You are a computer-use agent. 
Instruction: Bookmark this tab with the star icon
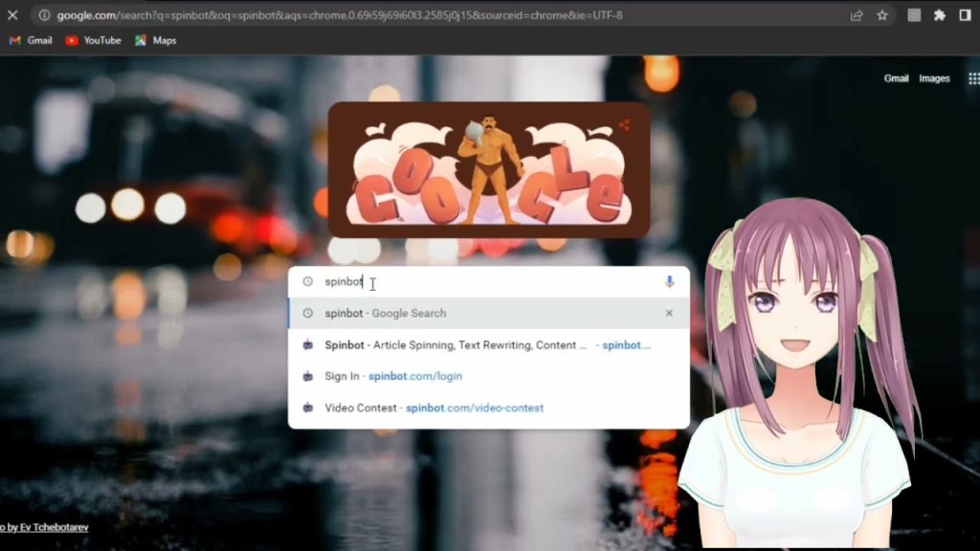[x=881, y=15]
